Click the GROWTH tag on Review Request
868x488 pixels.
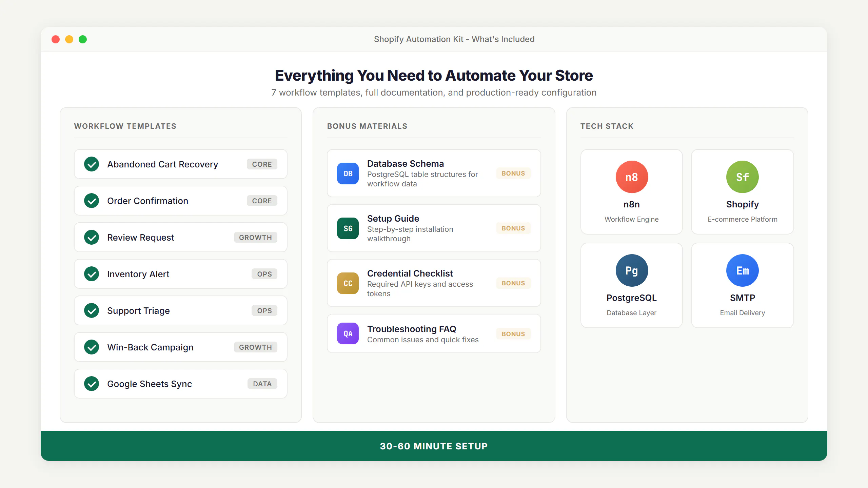coord(256,238)
